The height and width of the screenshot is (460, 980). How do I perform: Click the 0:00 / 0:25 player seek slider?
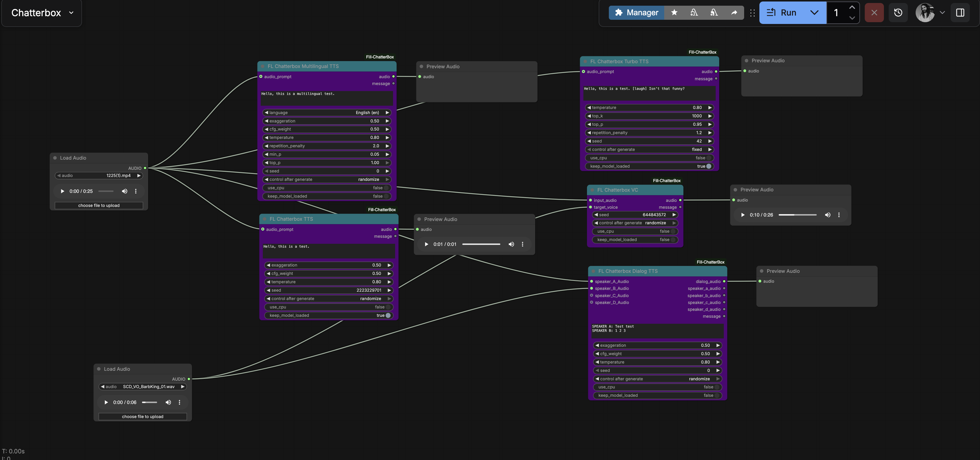click(106, 191)
